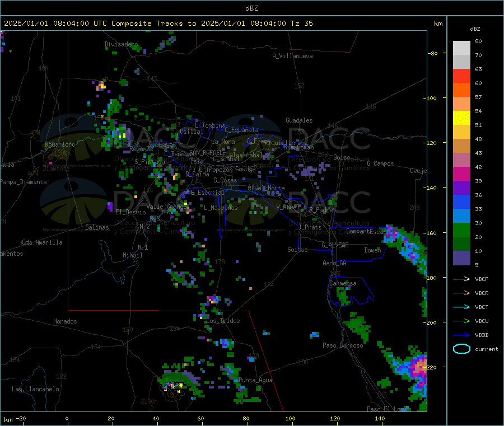
Task: Click the Pampa_Diamante map label
Action: (x=23, y=182)
